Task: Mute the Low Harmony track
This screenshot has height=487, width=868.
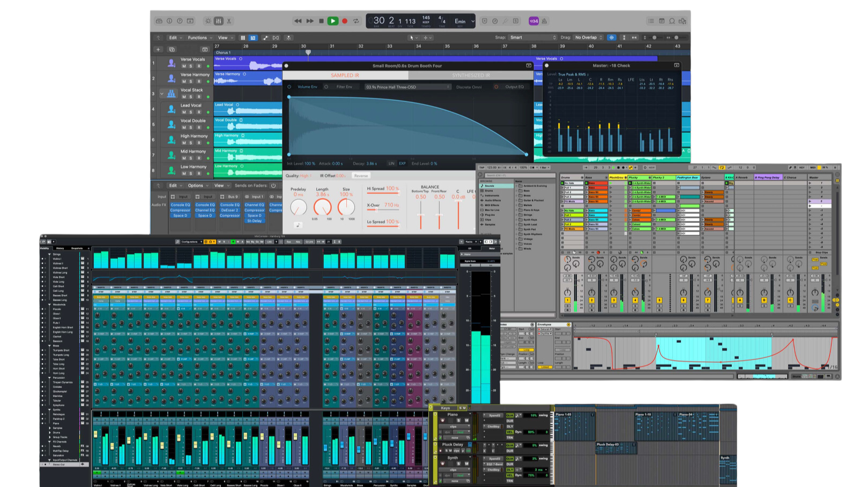Action: [184, 174]
